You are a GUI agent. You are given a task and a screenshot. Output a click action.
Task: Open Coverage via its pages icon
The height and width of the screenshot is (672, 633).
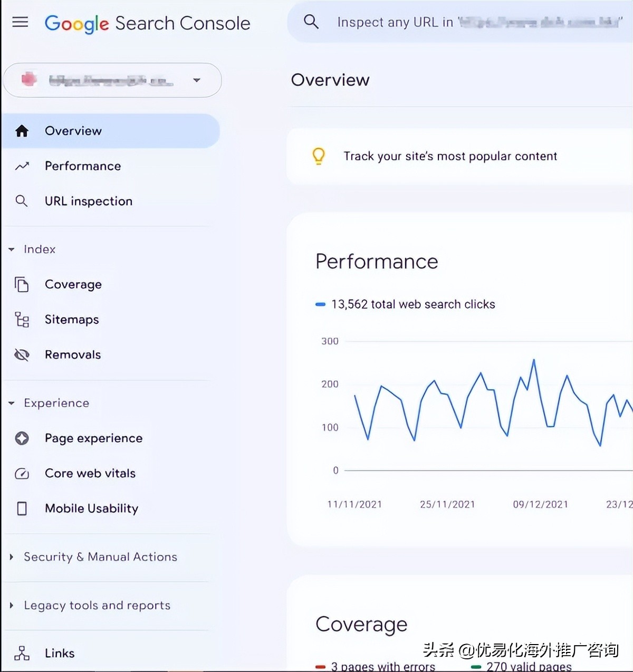(x=22, y=284)
